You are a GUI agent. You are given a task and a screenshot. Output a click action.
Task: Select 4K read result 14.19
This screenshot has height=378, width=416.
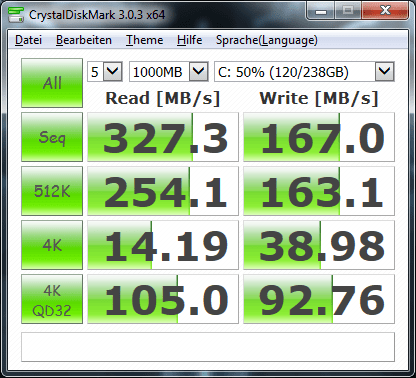(163, 245)
